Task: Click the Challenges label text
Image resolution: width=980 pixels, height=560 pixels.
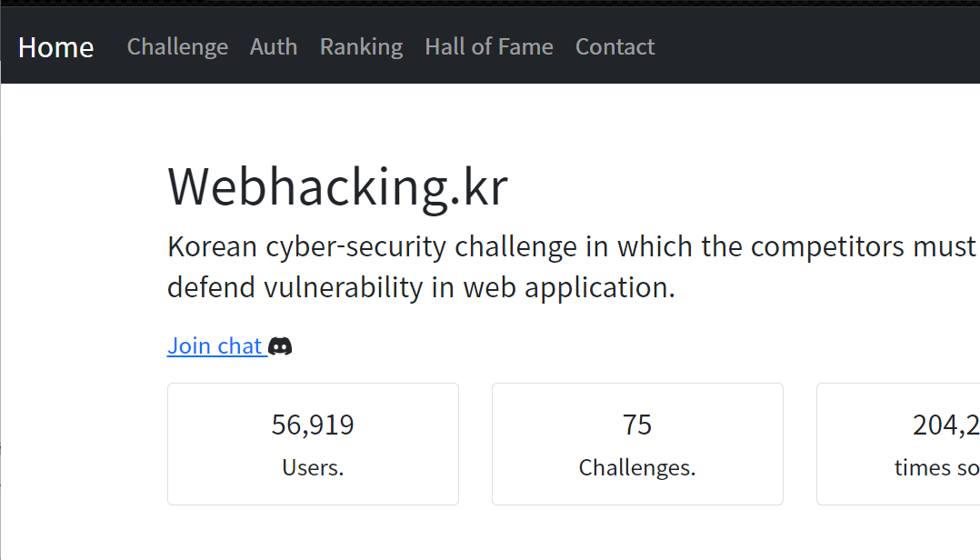Action: click(x=636, y=467)
